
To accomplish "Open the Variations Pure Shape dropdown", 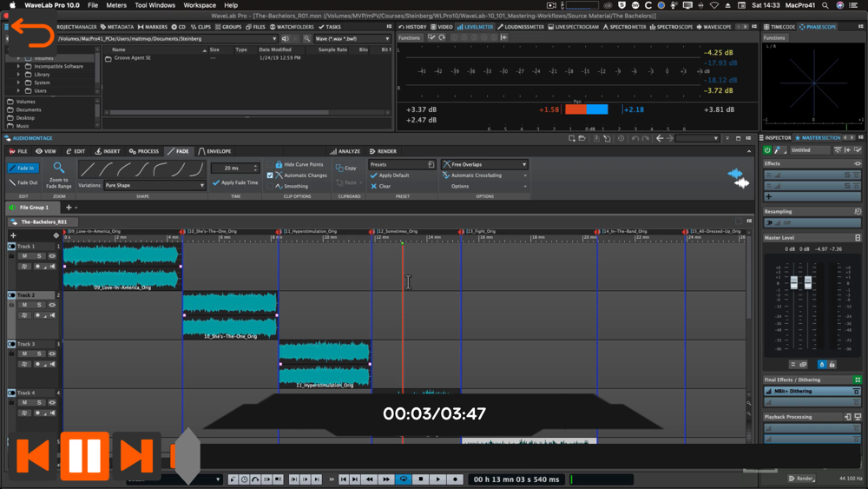I will (155, 186).
